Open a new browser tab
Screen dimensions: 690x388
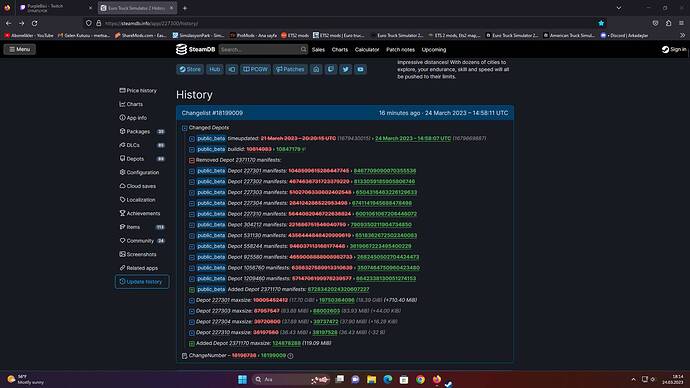(x=185, y=8)
